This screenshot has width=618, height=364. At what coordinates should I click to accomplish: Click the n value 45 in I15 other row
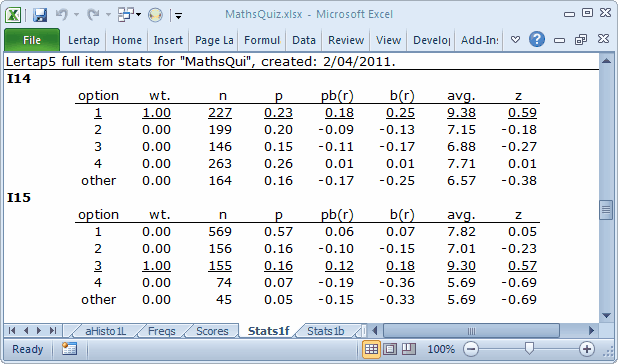(224, 299)
